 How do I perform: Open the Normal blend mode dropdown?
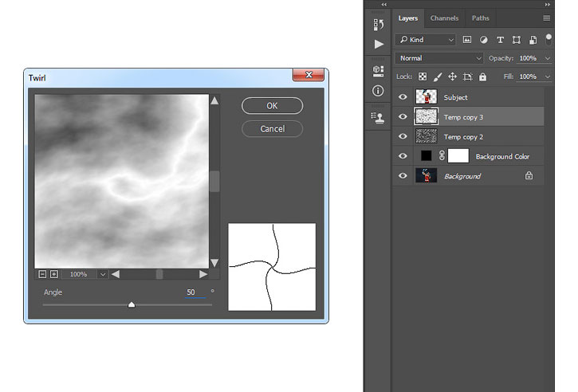[439, 58]
